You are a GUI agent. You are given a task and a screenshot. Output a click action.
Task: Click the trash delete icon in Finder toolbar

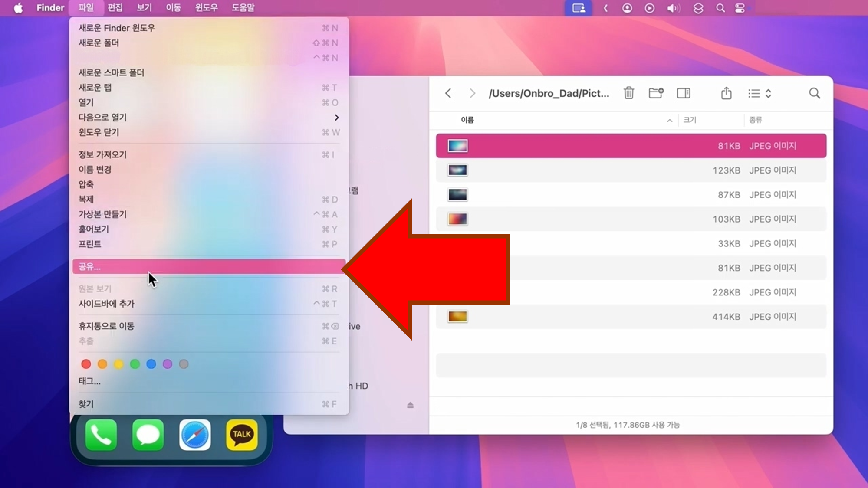pos(628,93)
